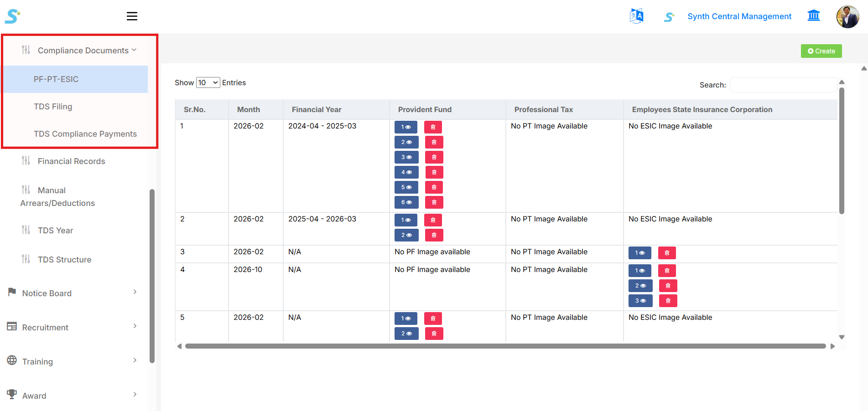
Task: Open Synth Central Management link
Action: point(739,16)
